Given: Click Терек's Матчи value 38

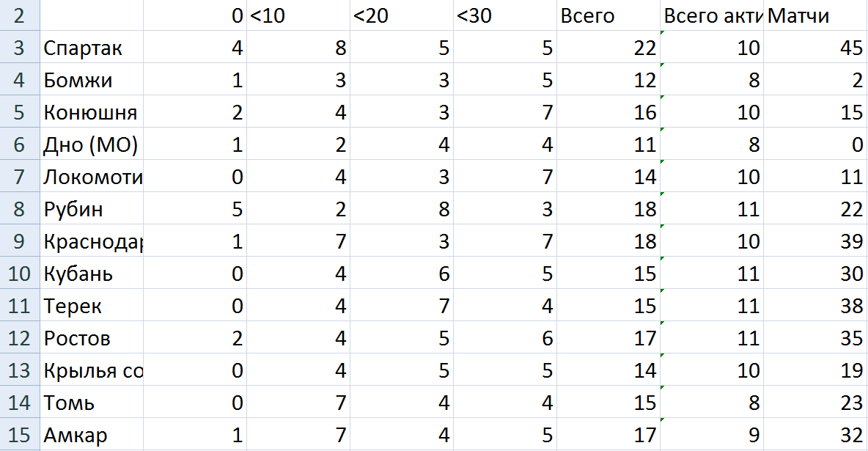Looking at the screenshot, I should pyautogui.click(x=815, y=307).
